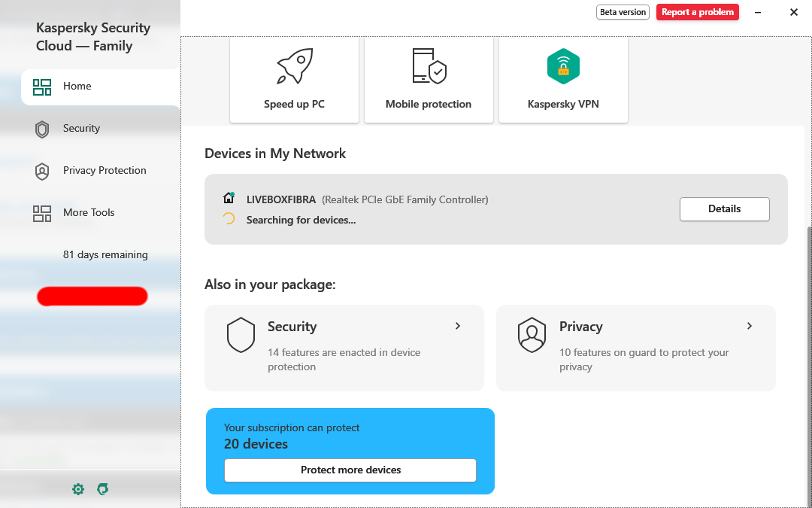Open settings with the gear icon

coord(78,489)
